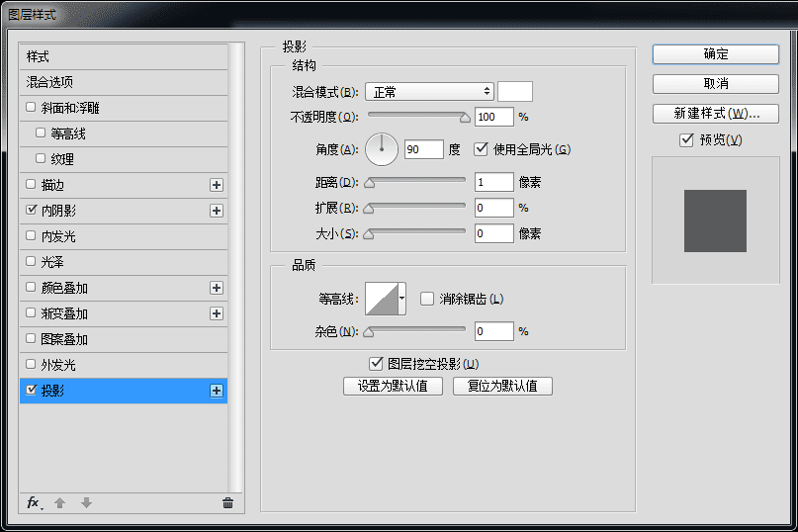Open 光泽 settings row
The height and width of the screenshot is (532, 798).
tap(124, 262)
